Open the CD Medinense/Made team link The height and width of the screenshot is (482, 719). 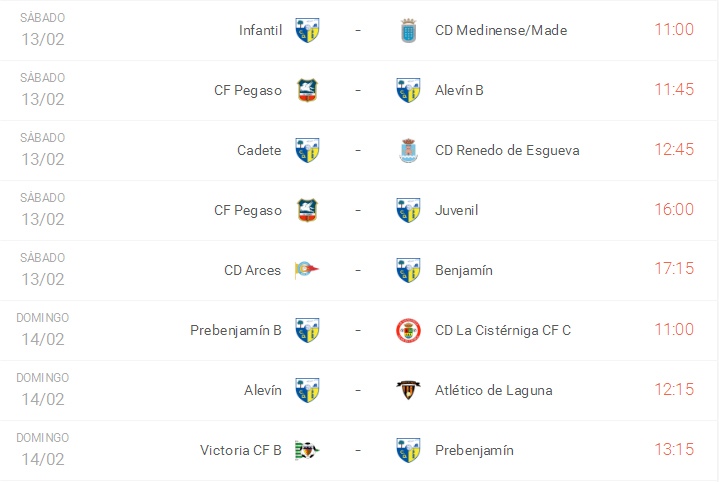coord(501,30)
